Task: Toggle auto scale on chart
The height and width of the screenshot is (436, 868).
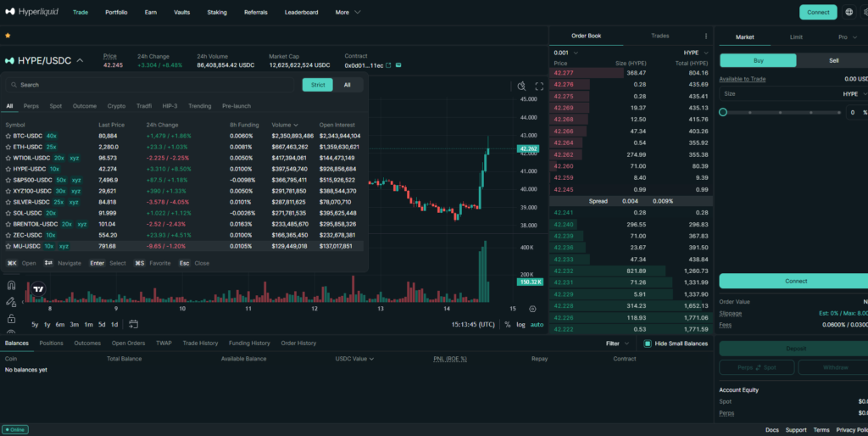Action: (537, 325)
